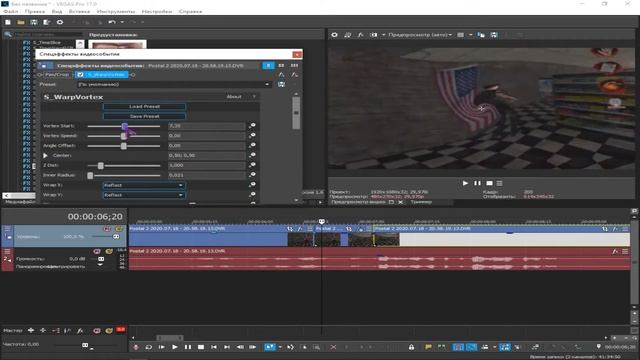This screenshot has height=360, width=640.
Task: Open the Wrap Y Reflect dropdown
Action: [144, 195]
